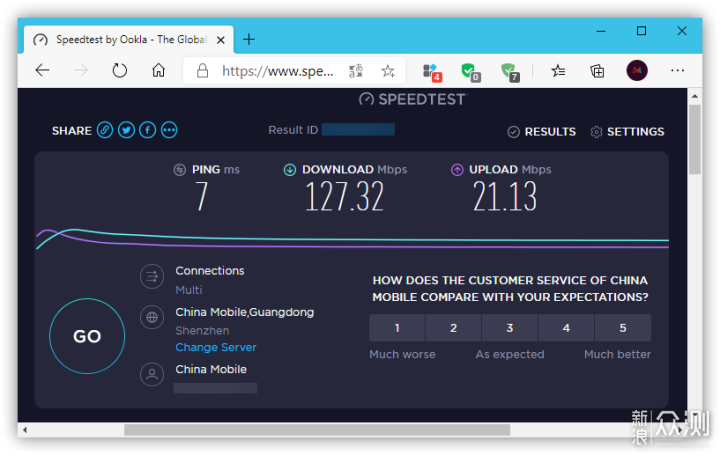Click the ping icon
Viewport: 720px width, 455px height.
[180, 170]
